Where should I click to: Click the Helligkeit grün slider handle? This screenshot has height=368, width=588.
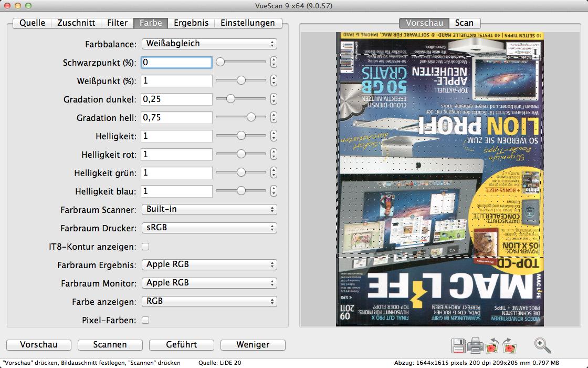coord(241,172)
